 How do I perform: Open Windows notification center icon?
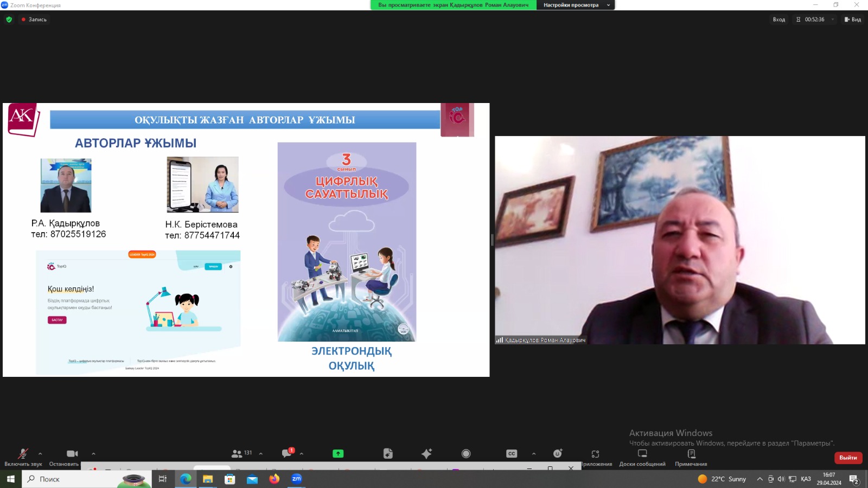(854, 479)
